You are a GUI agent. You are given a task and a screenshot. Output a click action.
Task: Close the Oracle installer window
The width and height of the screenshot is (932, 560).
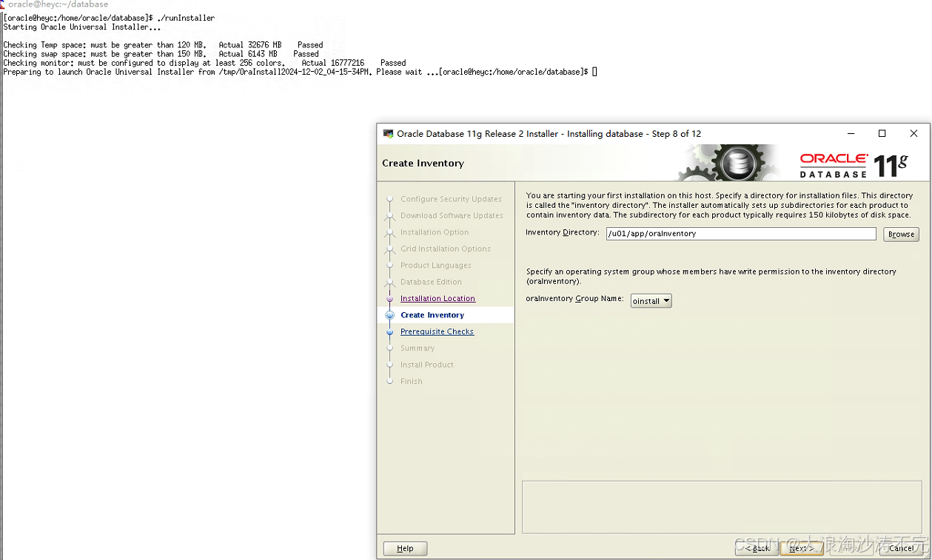pyautogui.click(x=913, y=134)
